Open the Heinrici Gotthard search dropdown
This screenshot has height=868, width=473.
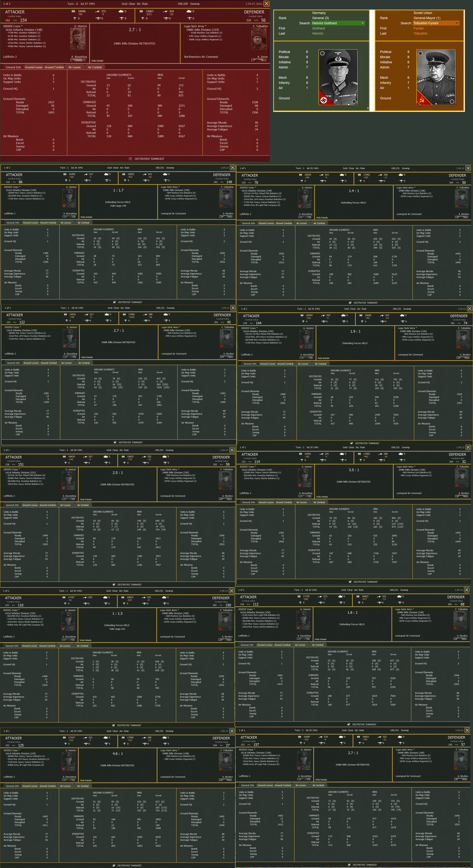coord(362,23)
